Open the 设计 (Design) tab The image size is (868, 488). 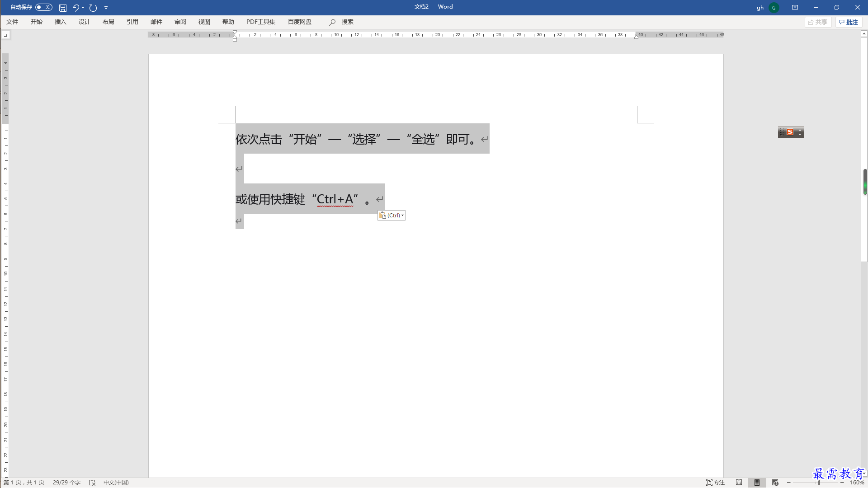click(x=84, y=22)
